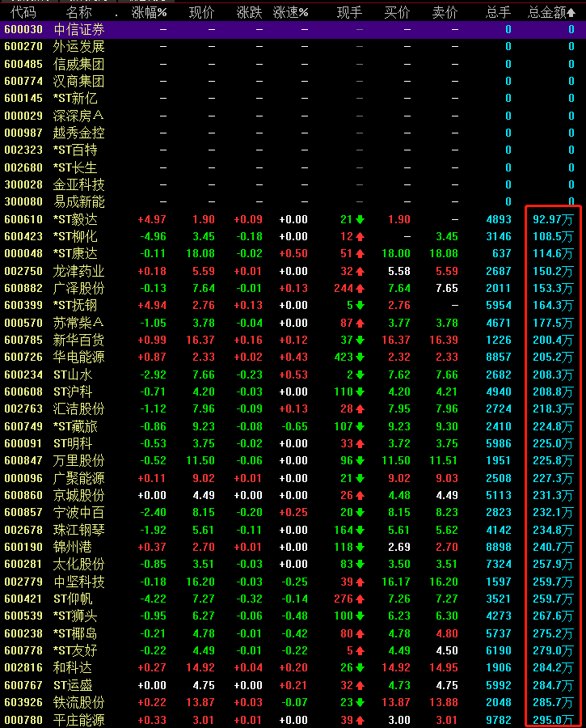Select stock *ST毅达
The height and width of the screenshot is (728, 586).
(75, 219)
